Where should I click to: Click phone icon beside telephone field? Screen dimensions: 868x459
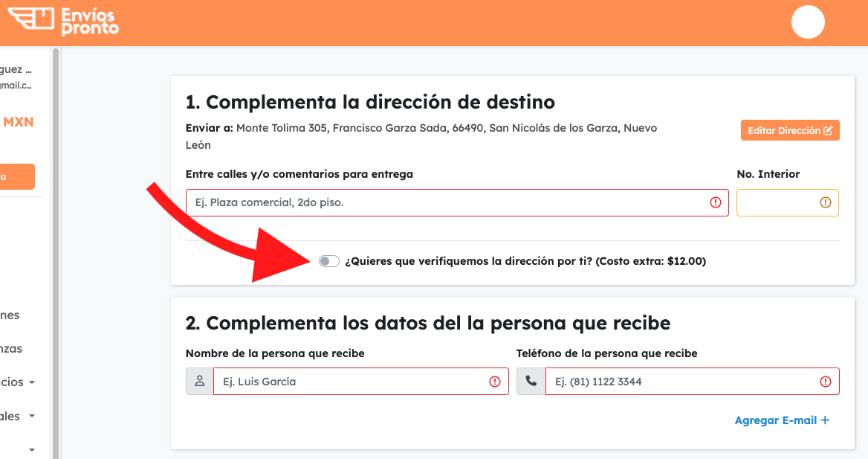tap(531, 381)
